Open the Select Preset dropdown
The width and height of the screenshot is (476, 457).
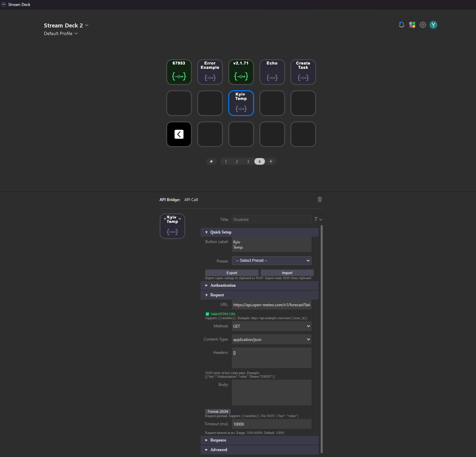[271, 261]
